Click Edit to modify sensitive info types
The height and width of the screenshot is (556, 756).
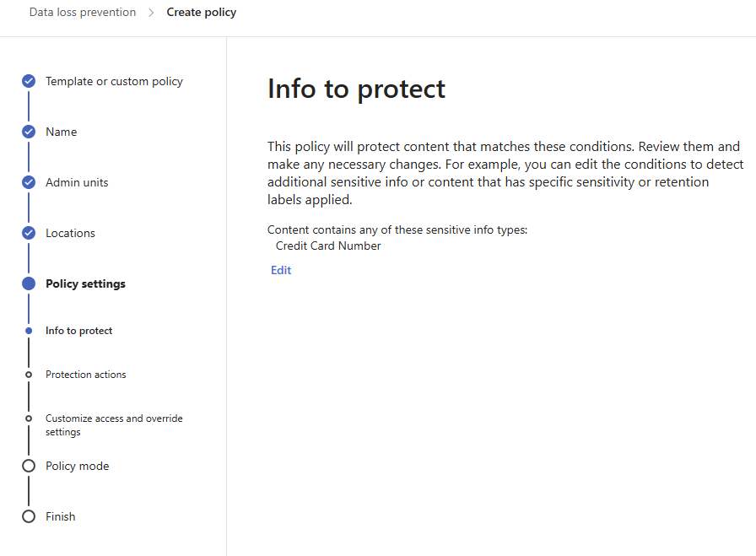click(281, 270)
